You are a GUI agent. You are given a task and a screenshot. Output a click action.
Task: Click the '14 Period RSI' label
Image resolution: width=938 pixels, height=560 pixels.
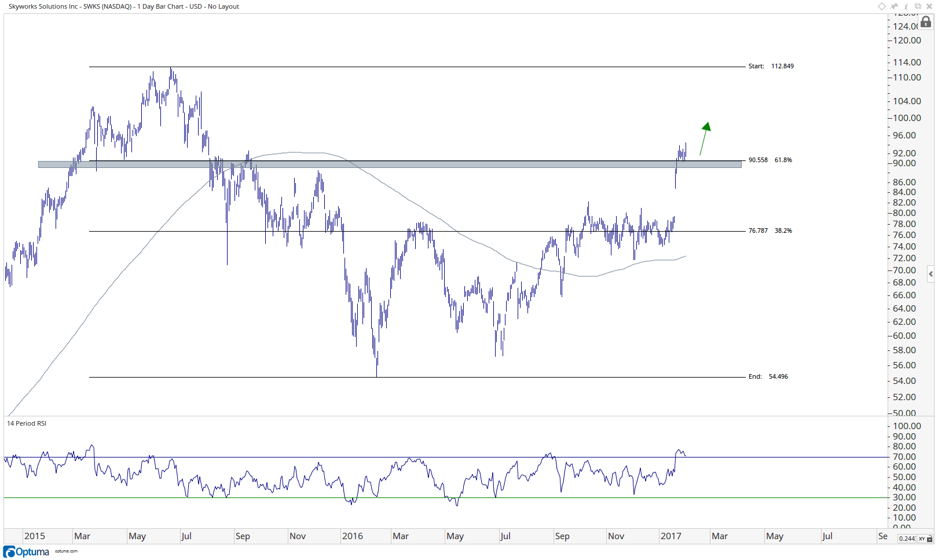coord(27,423)
